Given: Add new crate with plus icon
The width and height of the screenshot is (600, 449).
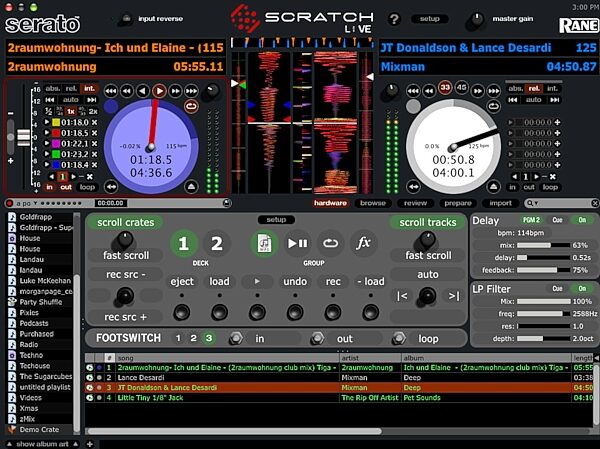Looking at the screenshot, I should pyautogui.click(x=90, y=444).
